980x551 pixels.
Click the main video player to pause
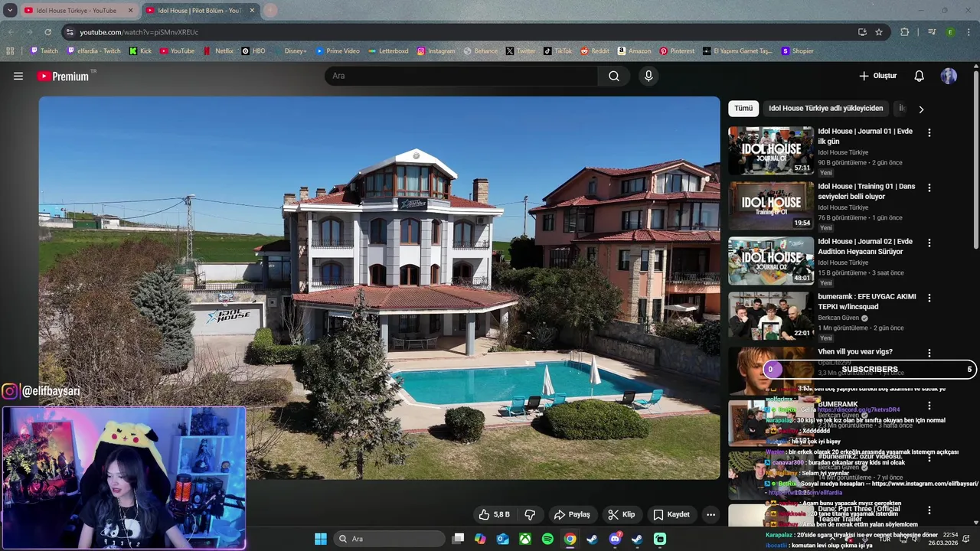pyautogui.click(x=379, y=288)
